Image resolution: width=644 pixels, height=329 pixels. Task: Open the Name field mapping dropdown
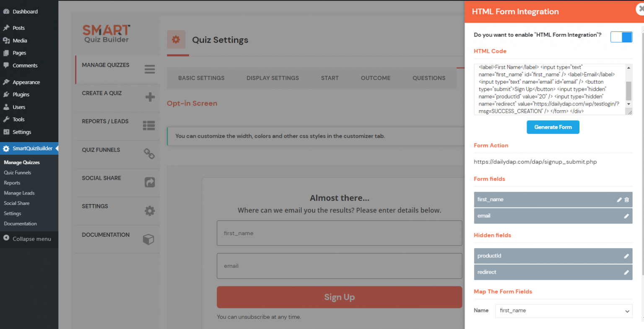tap(563, 311)
